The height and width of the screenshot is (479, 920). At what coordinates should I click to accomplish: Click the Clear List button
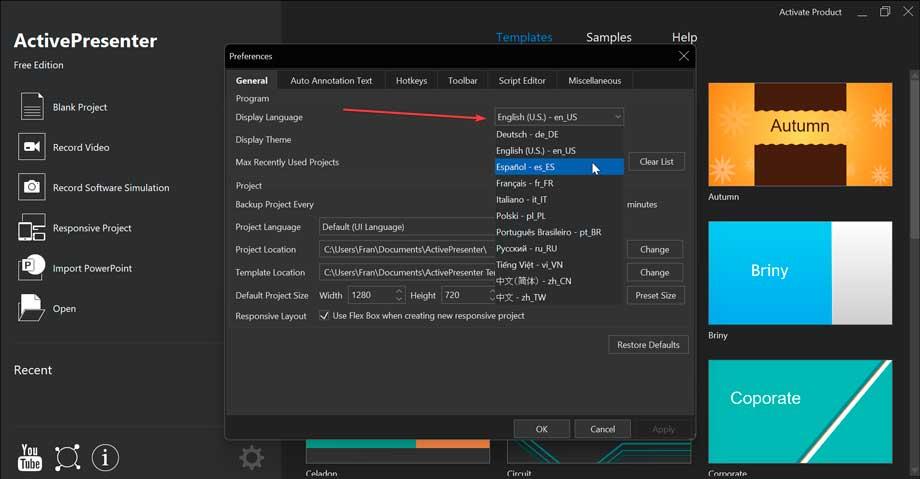coord(657,161)
